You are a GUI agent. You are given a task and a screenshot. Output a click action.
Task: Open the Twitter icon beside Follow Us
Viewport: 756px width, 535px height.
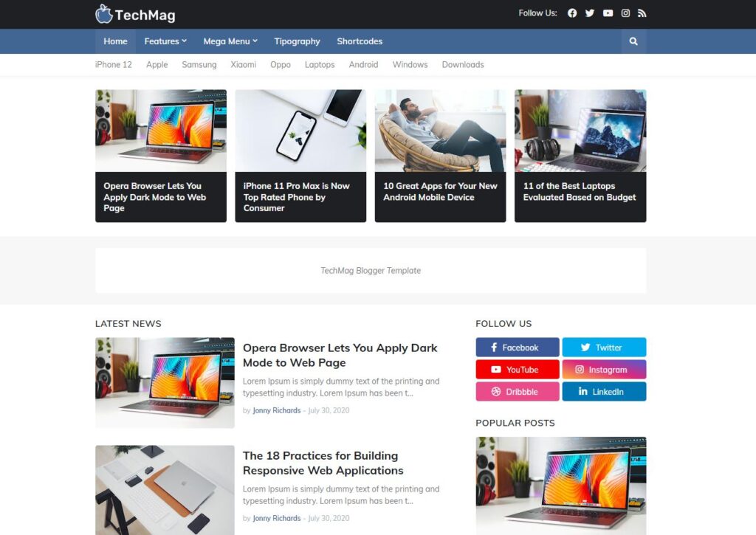590,13
